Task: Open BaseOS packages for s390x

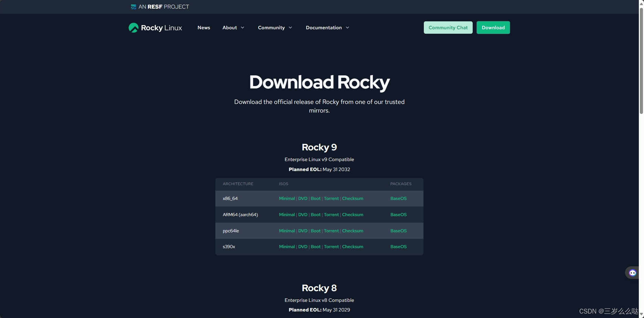Action: pos(398,247)
